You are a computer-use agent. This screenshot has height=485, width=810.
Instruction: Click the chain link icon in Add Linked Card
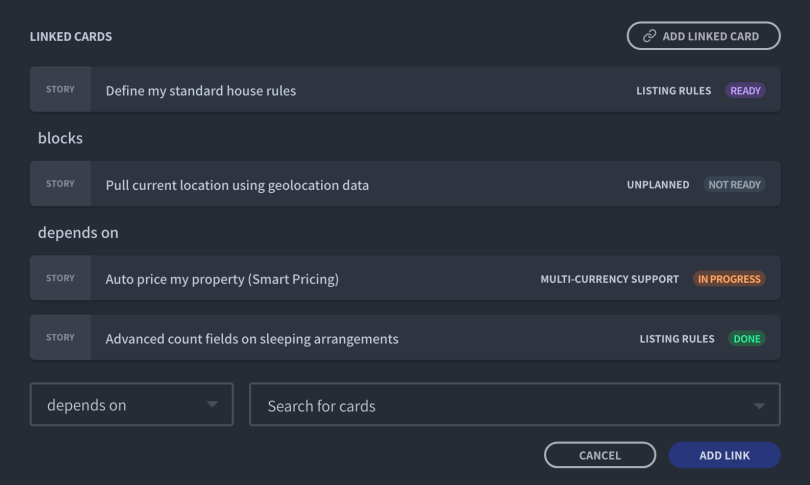tap(649, 36)
